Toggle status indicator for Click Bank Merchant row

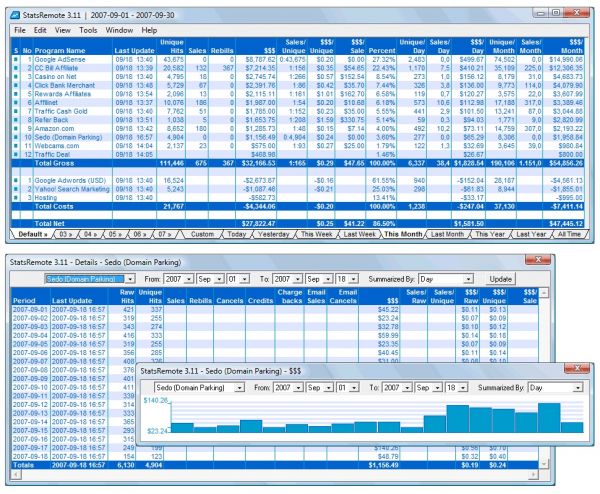point(16,86)
